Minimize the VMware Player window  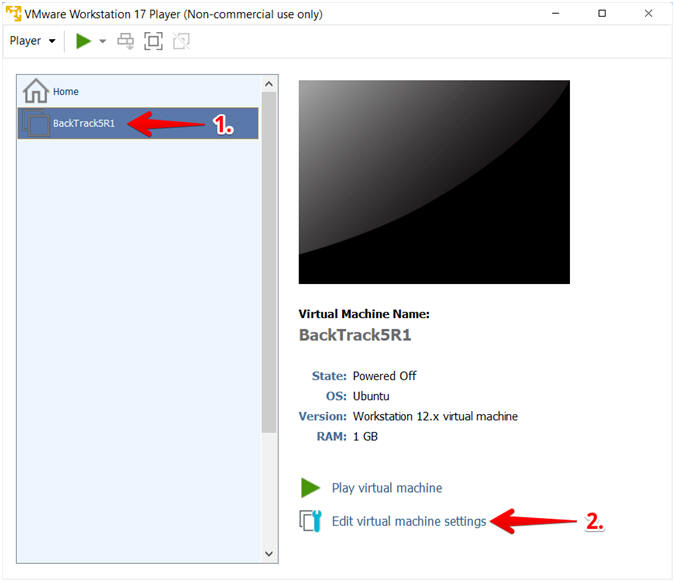pos(556,13)
